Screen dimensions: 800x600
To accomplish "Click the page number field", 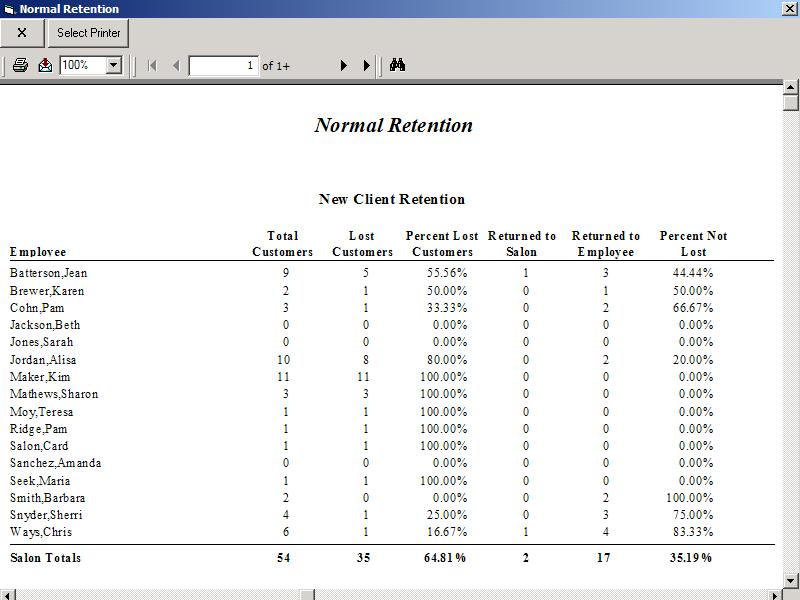I will point(223,65).
